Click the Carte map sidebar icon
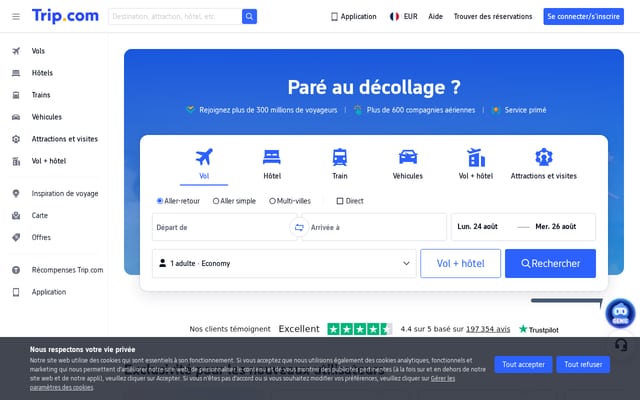This screenshot has height=400, width=640. click(16, 216)
